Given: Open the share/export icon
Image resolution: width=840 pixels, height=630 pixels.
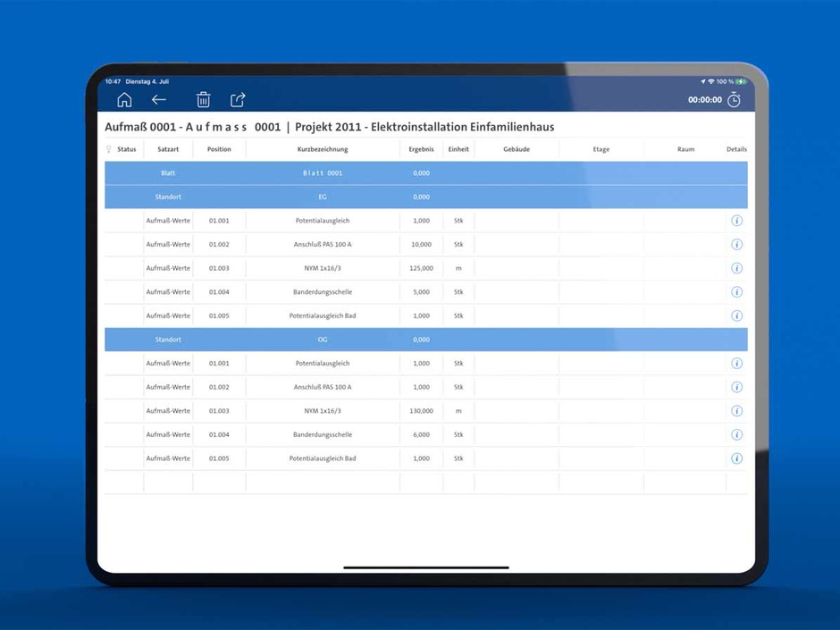Looking at the screenshot, I should (238, 100).
